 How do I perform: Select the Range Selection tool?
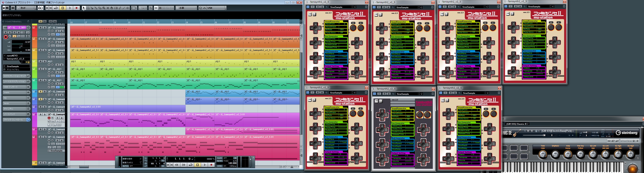(x=88, y=8)
